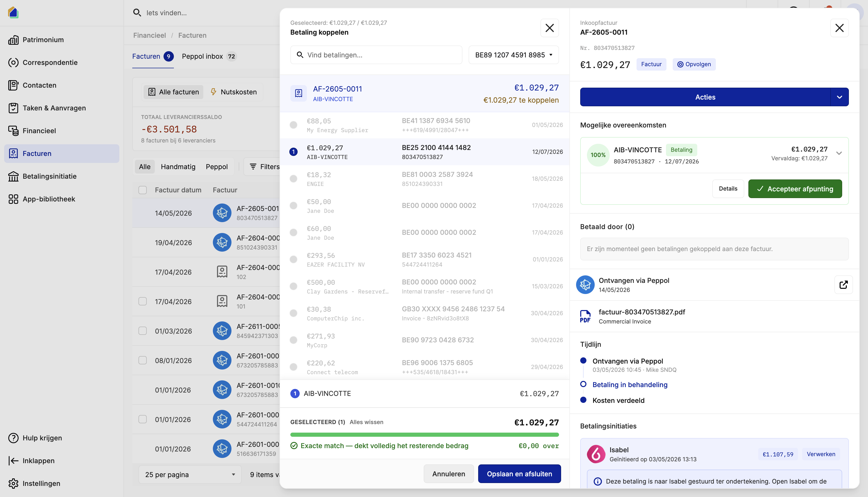The image size is (868, 497).
Task: Click Annuleren button
Action: 448,474
